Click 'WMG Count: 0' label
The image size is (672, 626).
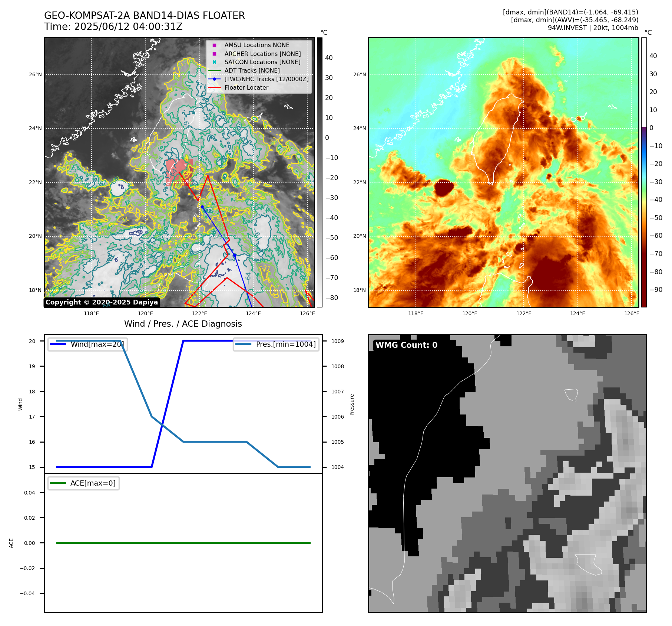click(x=407, y=345)
